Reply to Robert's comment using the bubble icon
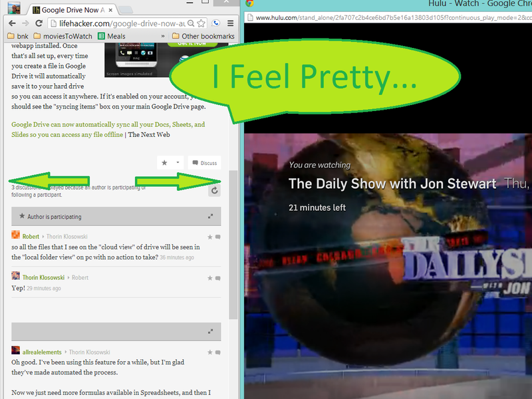The height and width of the screenshot is (399, 532). pos(218,237)
